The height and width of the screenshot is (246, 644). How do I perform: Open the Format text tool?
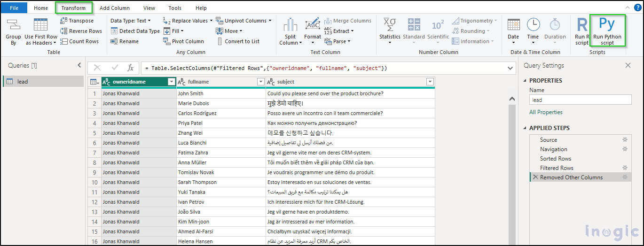(313, 31)
